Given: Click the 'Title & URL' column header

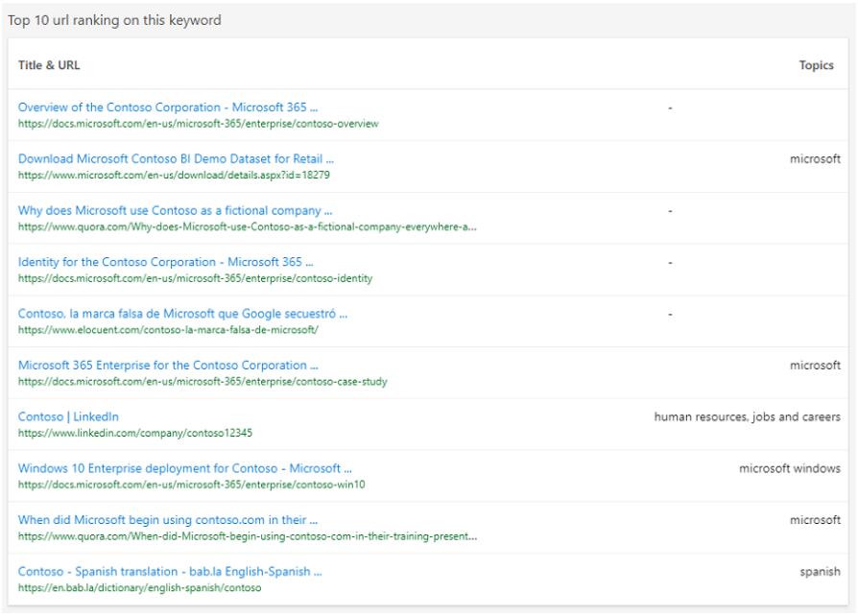Looking at the screenshot, I should [x=49, y=65].
